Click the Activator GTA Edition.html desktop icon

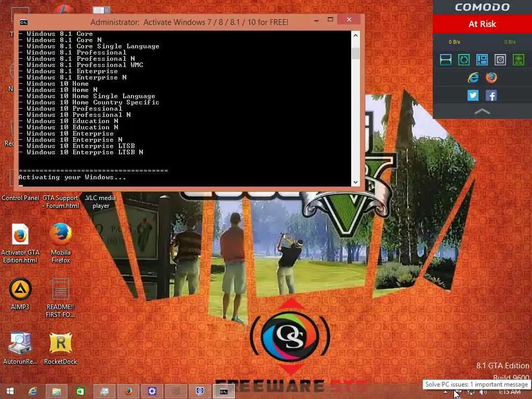[x=20, y=243]
